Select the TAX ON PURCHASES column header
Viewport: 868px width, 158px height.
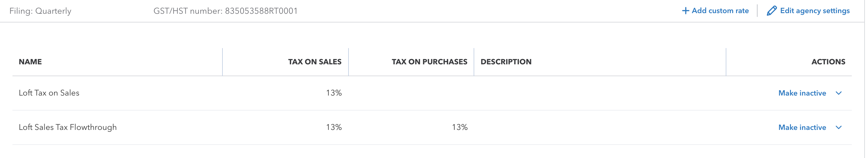429,62
